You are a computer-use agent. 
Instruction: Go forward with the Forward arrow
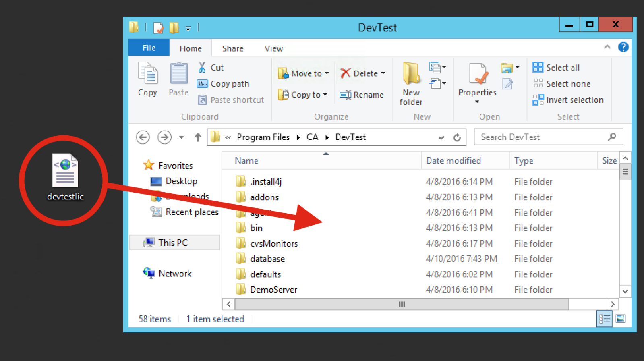tap(164, 137)
